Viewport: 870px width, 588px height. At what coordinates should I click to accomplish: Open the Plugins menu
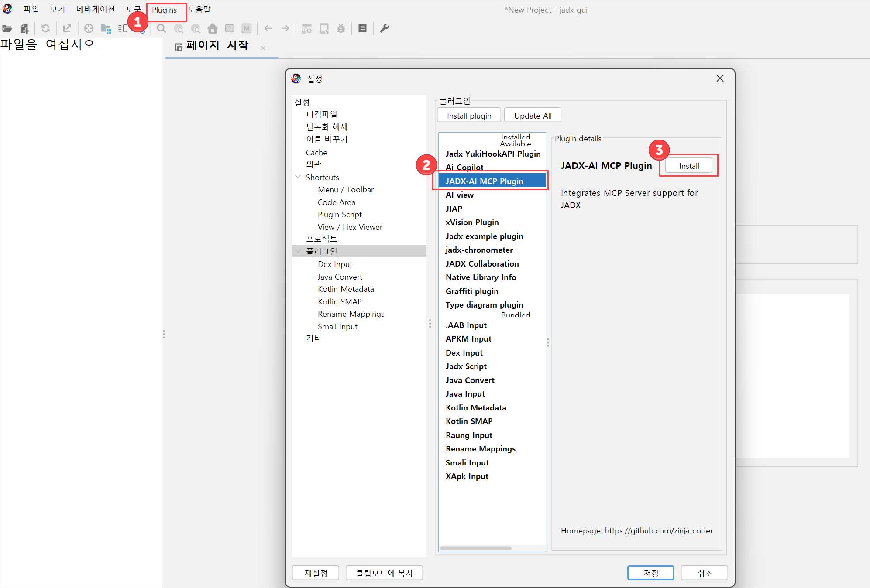pos(165,10)
